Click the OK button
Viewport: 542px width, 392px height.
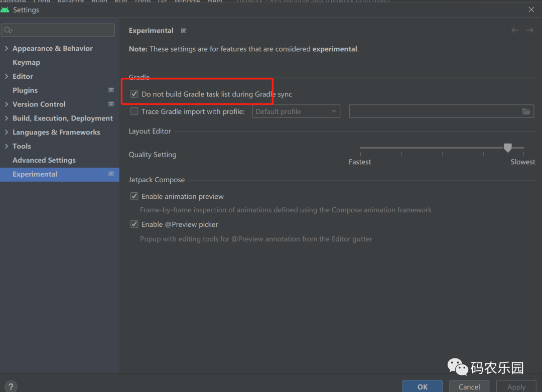(x=422, y=386)
